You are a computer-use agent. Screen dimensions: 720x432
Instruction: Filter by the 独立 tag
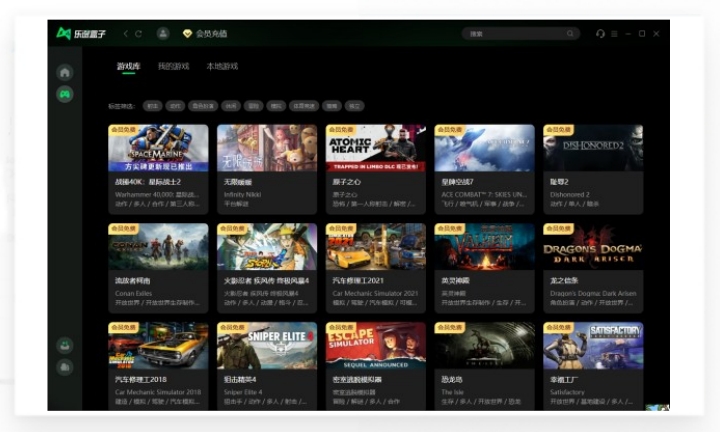coord(354,106)
